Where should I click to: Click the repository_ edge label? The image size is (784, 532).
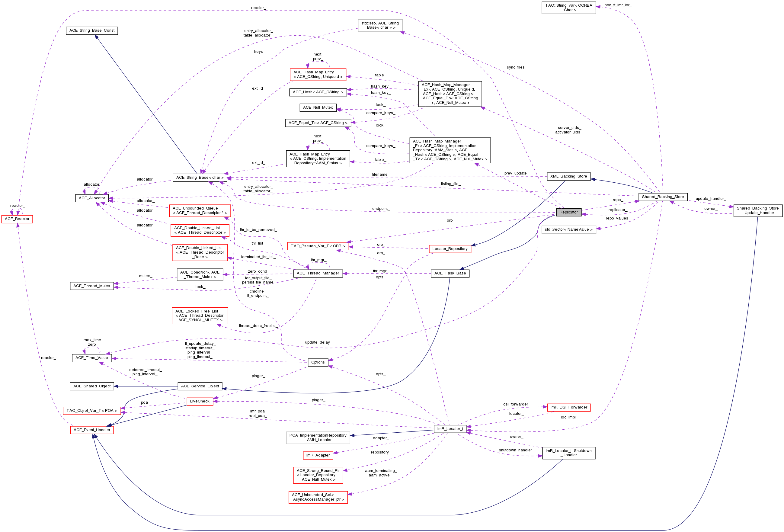click(381, 452)
